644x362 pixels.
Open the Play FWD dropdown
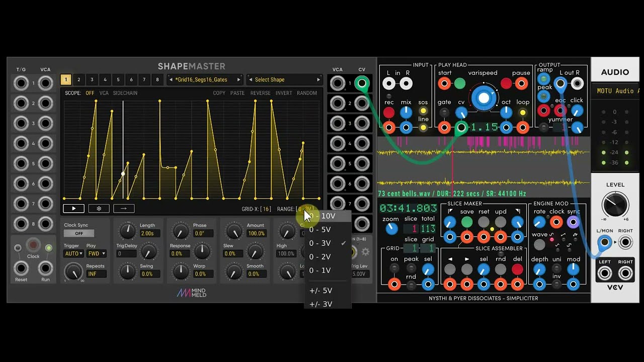coord(96,254)
